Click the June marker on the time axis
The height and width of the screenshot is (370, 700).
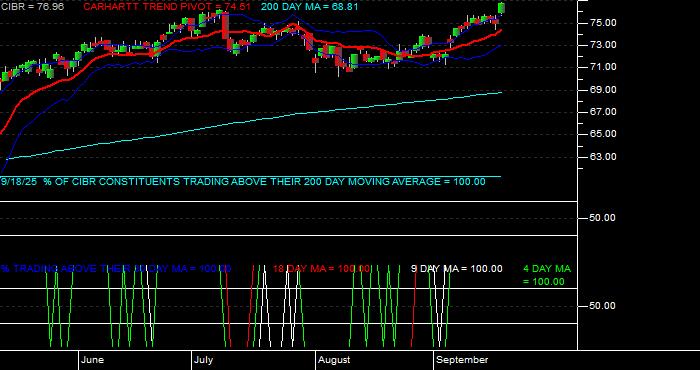(93, 360)
